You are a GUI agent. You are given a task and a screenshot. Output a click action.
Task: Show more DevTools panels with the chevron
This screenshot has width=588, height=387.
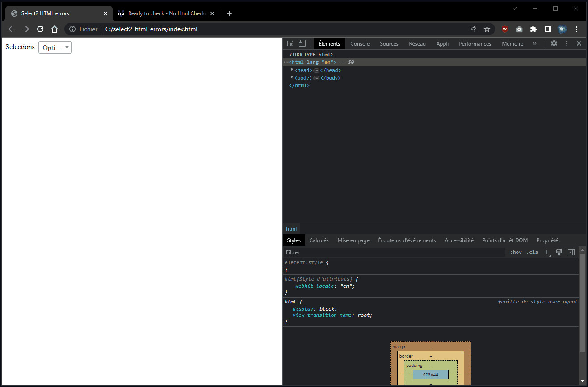(x=534, y=43)
